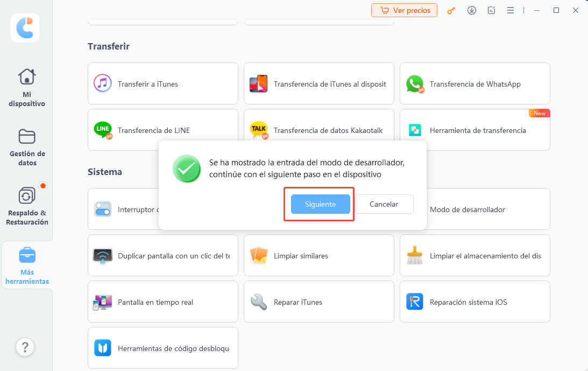Click the key registration icon

pyautogui.click(x=451, y=11)
